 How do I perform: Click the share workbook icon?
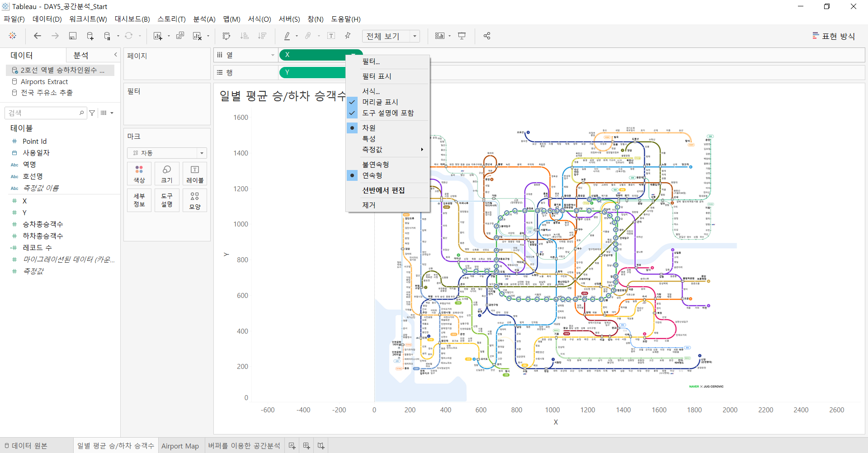pos(487,36)
